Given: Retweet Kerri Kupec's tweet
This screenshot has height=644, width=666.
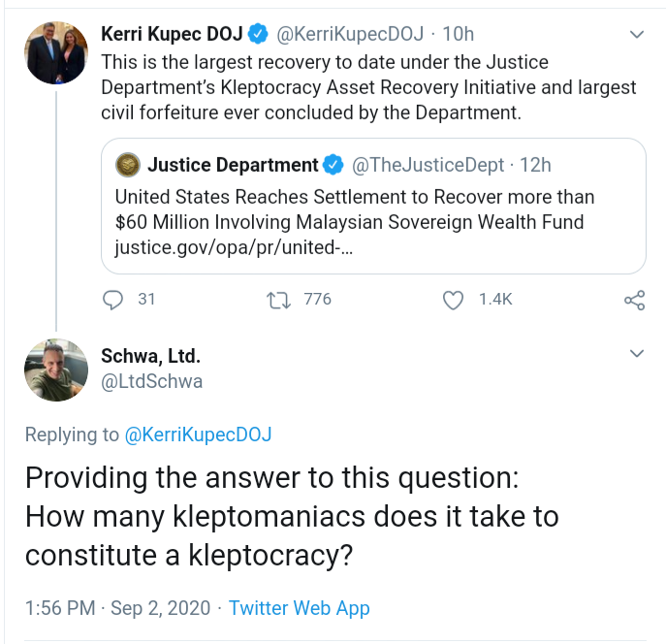Looking at the screenshot, I should [x=277, y=300].
